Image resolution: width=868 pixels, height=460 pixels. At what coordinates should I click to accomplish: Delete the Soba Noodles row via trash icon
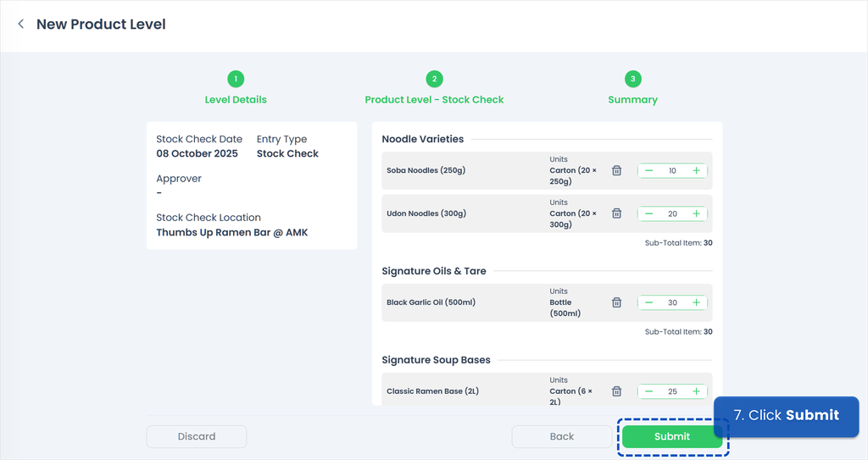tap(617, 170)
